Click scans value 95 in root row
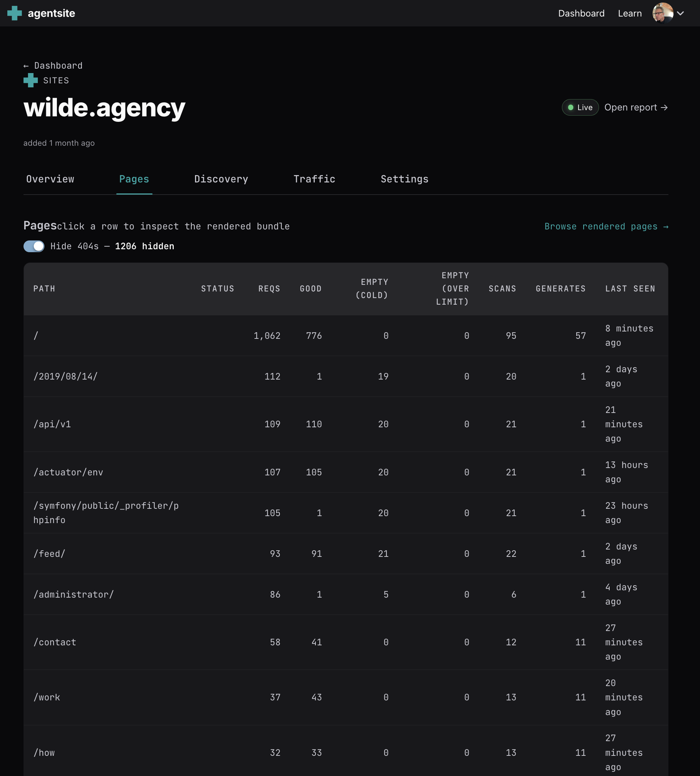Screen dimensions: 700x776 511,336
